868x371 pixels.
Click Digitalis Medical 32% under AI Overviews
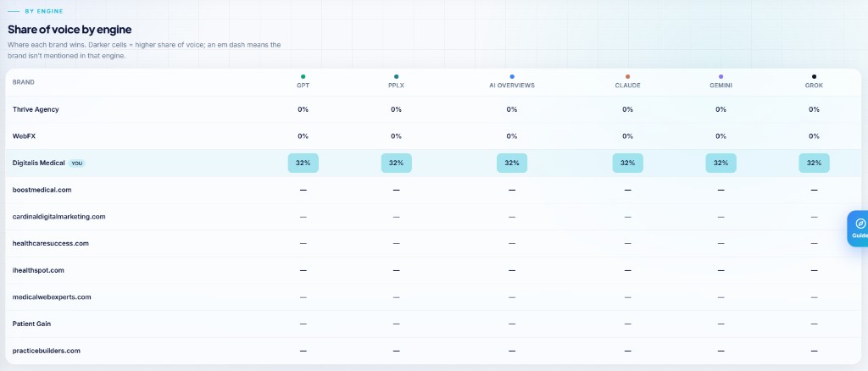tap(512, 163)
